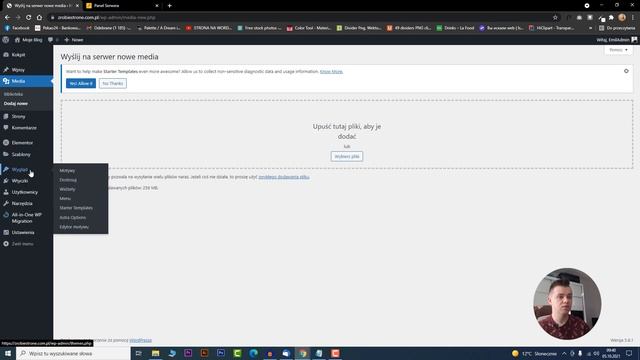Viewport: 640px width, 360px height.
Task: Go to browser home page
Action: coord(39,18)
